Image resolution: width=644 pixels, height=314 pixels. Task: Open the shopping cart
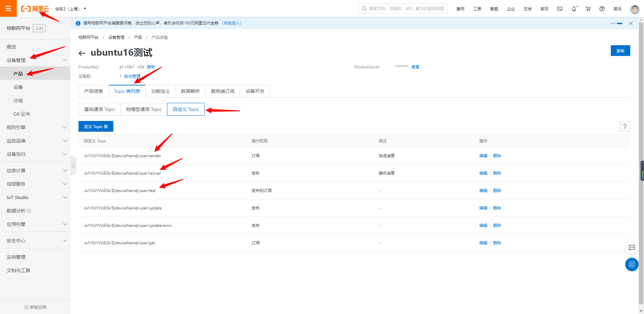588,9
